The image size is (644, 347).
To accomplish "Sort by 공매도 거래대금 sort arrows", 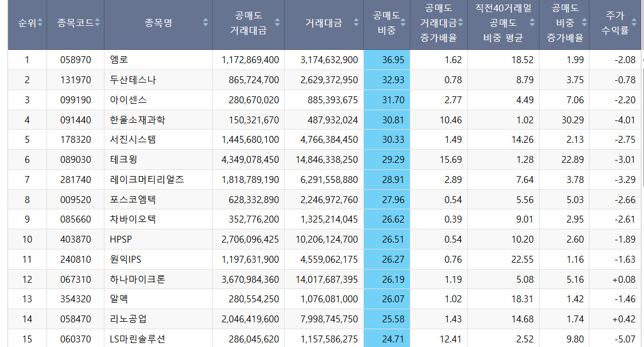I will coord(277,22).
